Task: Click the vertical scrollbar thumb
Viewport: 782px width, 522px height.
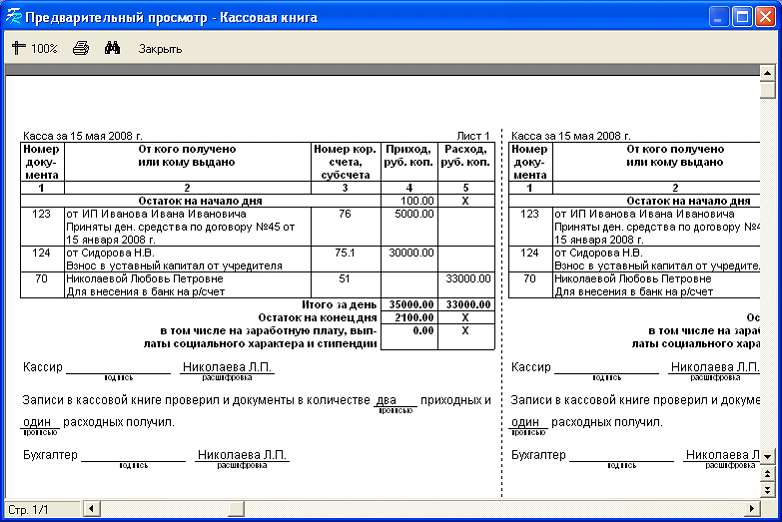Action: pyautogui.click(x=767, y=90)
